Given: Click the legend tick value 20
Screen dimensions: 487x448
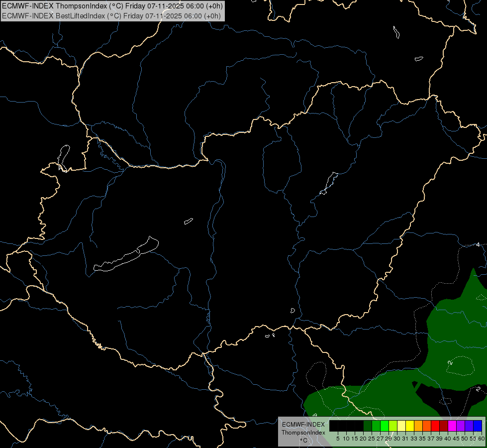Looking at the screenshot, I should [x=363, y=439].
